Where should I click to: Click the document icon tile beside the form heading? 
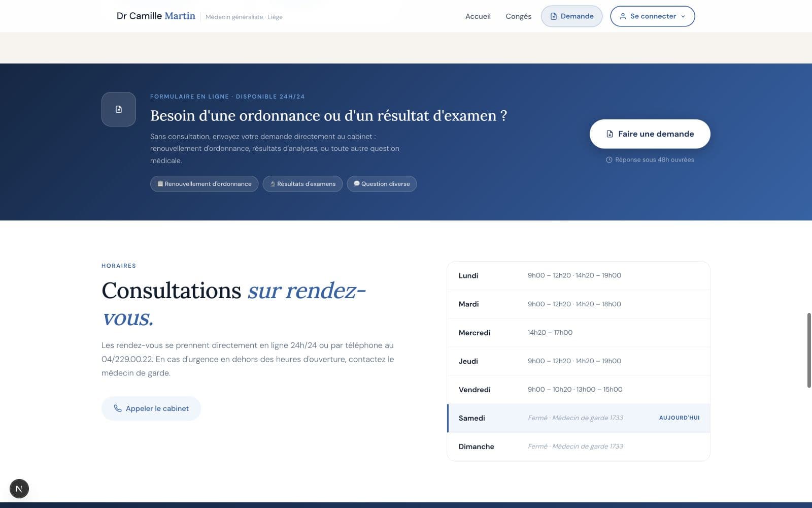pos(119,109)
